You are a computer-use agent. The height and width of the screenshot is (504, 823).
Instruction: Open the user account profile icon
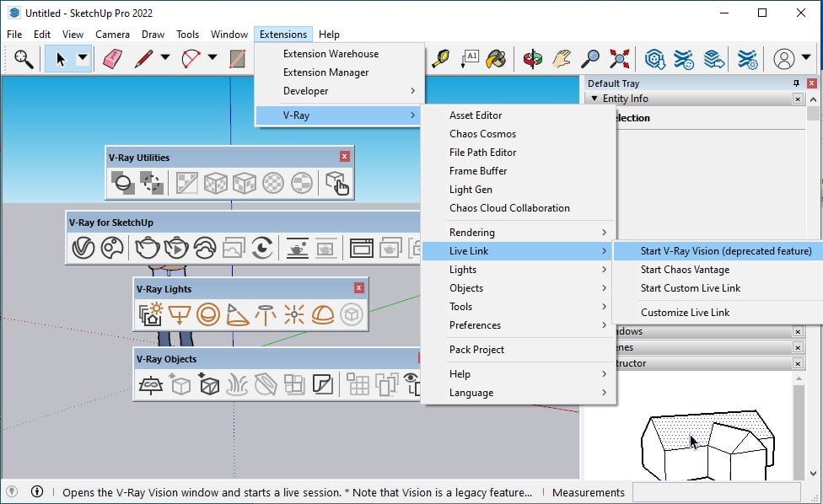(784, 59)
